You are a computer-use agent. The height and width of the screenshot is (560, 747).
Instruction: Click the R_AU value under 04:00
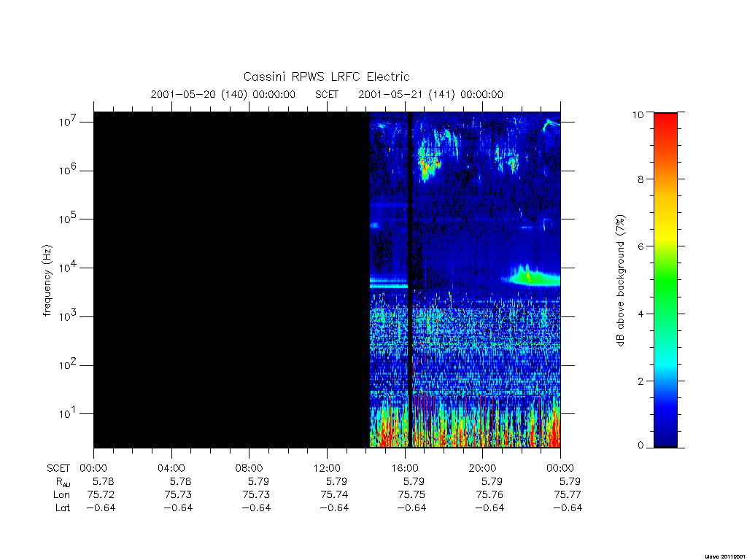pos(181,481)
